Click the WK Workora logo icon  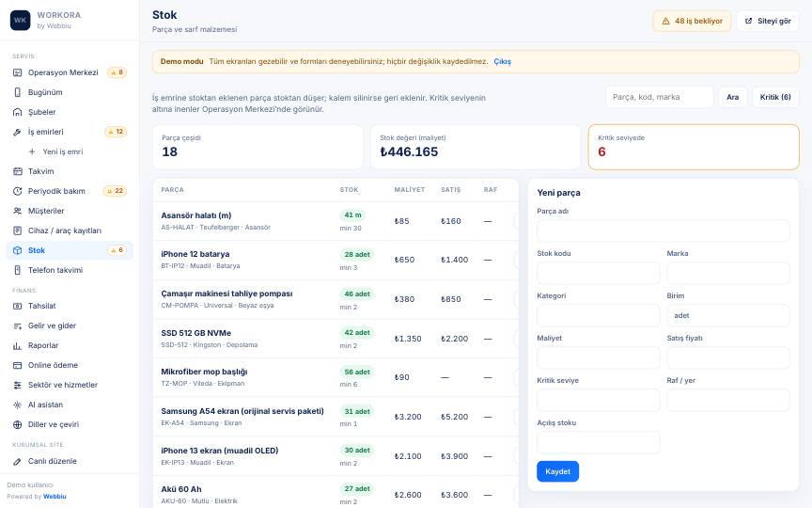coord(20,20)
